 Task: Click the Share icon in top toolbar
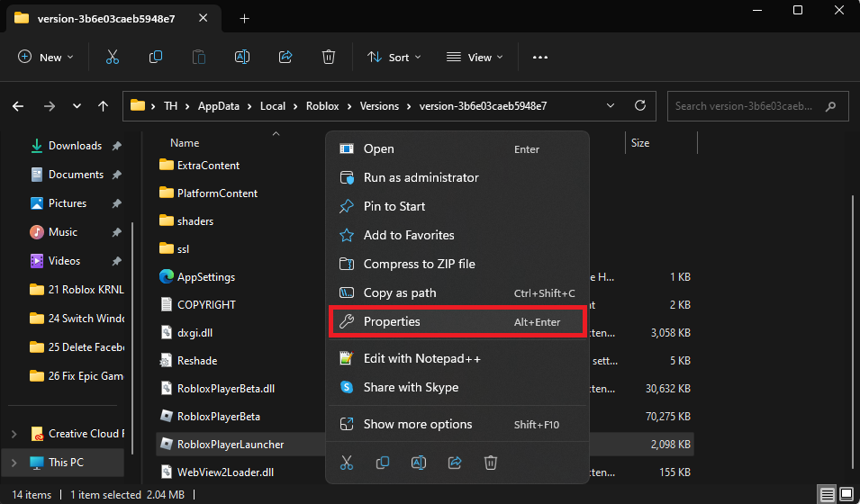(285, 57)
